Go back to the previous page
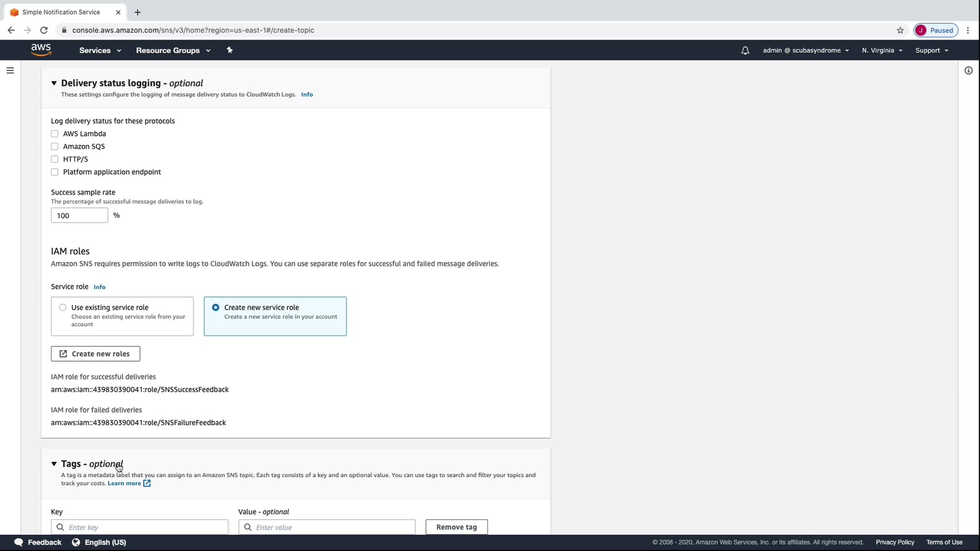980x551 pixels. pos(11,30)
